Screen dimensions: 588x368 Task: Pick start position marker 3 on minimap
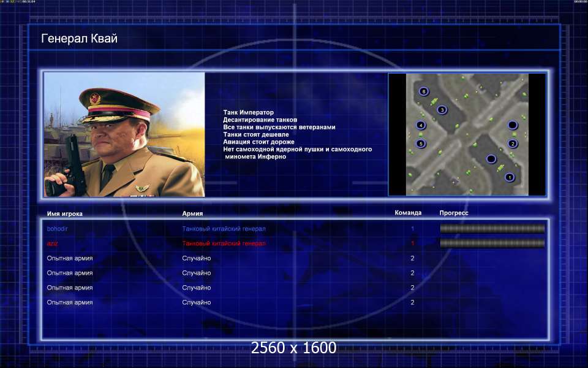(x=442, y=110)
